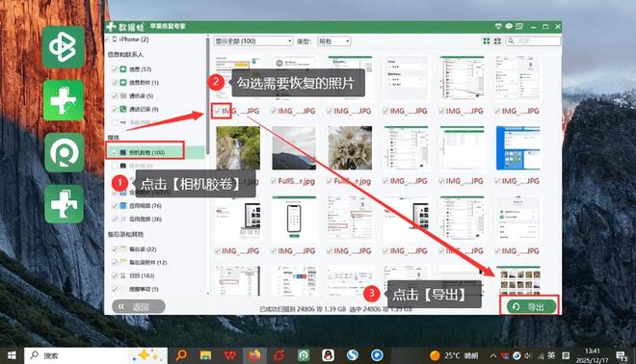The height and width of the screenshot is (364, 636).
Task: Click the waterfall photo thumbnail
Action: click(238, 147)
